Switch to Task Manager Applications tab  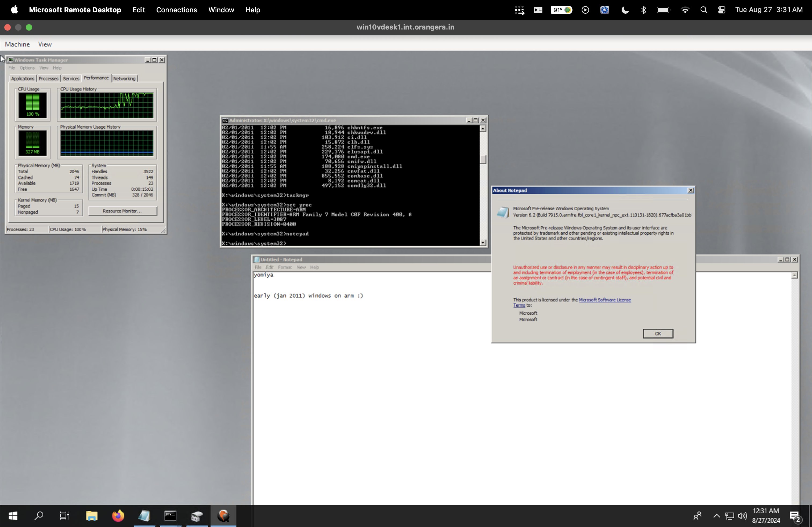(23, 78)
